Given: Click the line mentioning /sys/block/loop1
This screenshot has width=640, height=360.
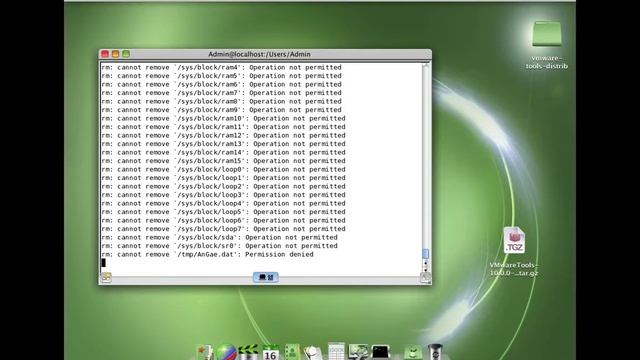Looking at the screenshot, I should pyautogui.click(x=223, y=178).
